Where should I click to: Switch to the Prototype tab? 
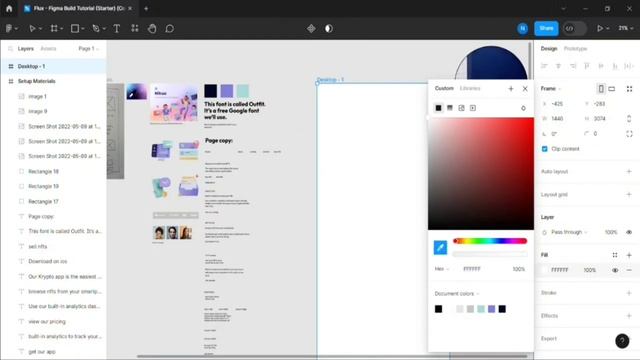coord(575,49)
